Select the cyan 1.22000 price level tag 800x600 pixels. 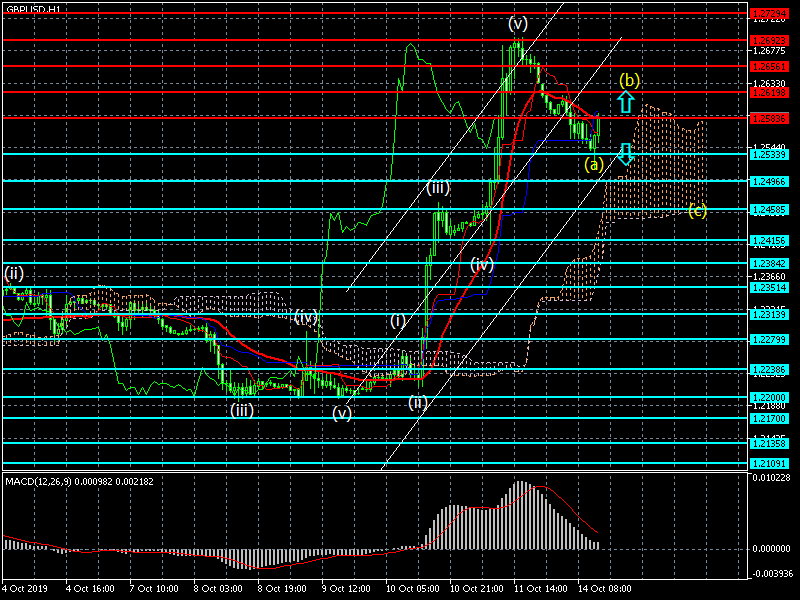(x=773, y=397)
